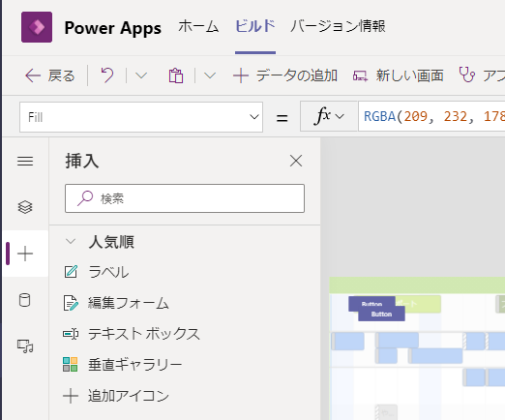The height and width of the screenshot is (420, 505).
Task: Open the tree view layers icon
Action: click(x=25, y=207)
